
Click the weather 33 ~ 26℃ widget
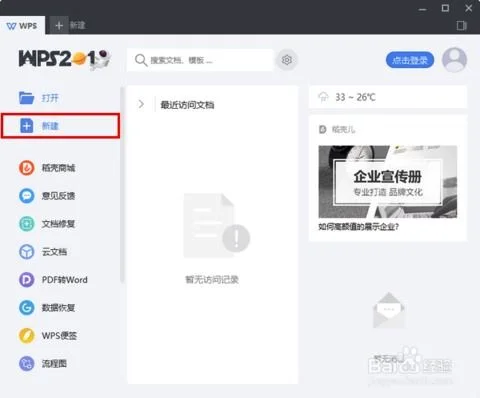pos(388,97)
